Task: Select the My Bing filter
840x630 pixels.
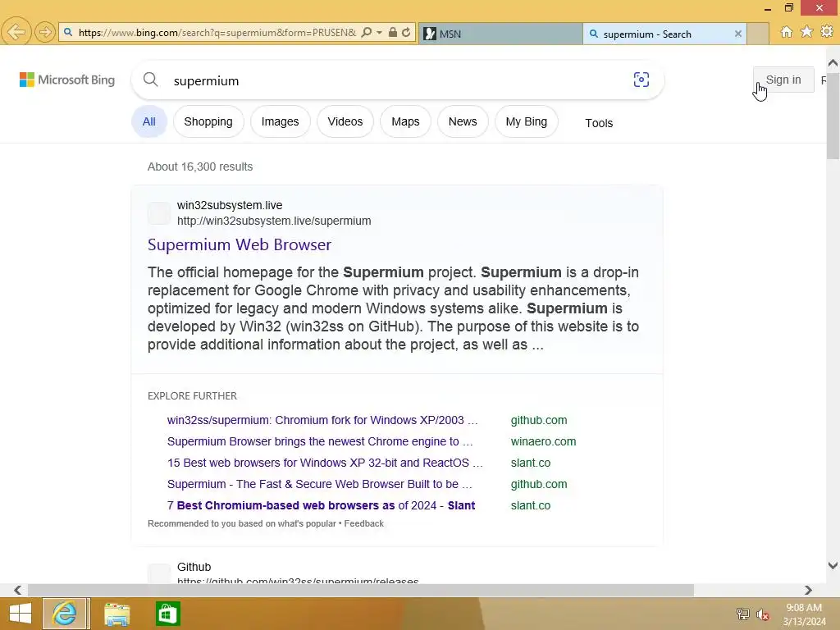Action: point(527,121)
